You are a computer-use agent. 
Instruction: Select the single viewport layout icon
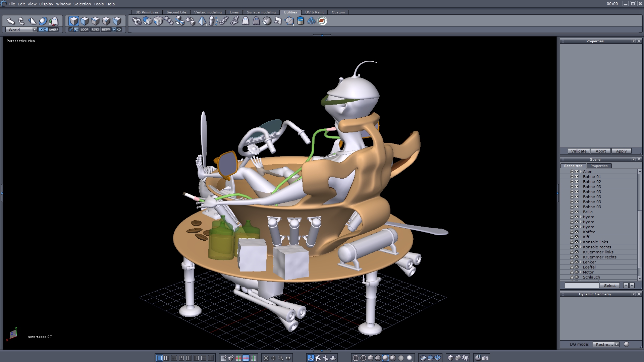pyautogui.click(x=159, y=358)
